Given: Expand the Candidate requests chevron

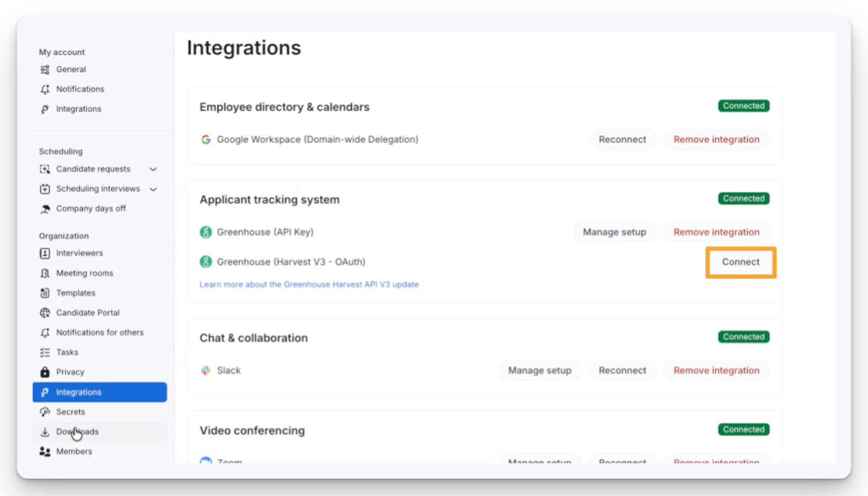Looking at the screenshot, I should [153, 169].
